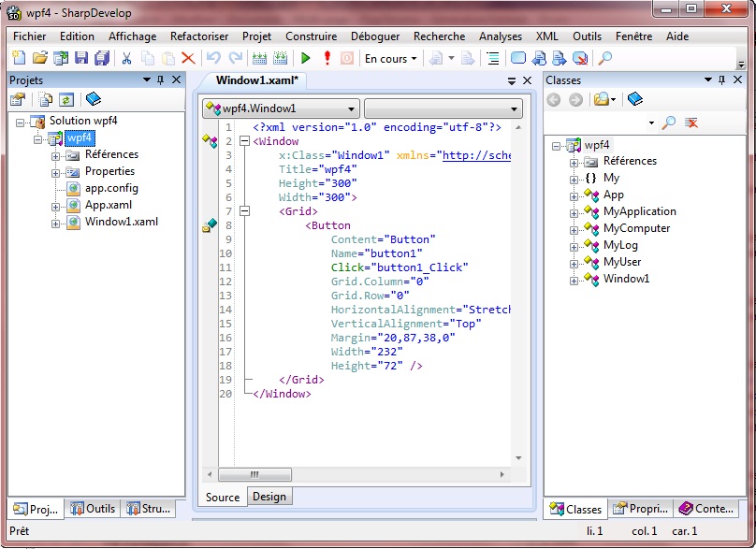Click the Copy toolbar icon
756x549 pixels.
[148, 59]
